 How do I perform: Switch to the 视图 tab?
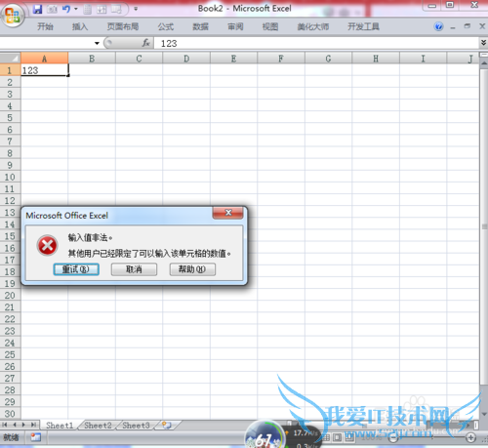click(270, 26)
